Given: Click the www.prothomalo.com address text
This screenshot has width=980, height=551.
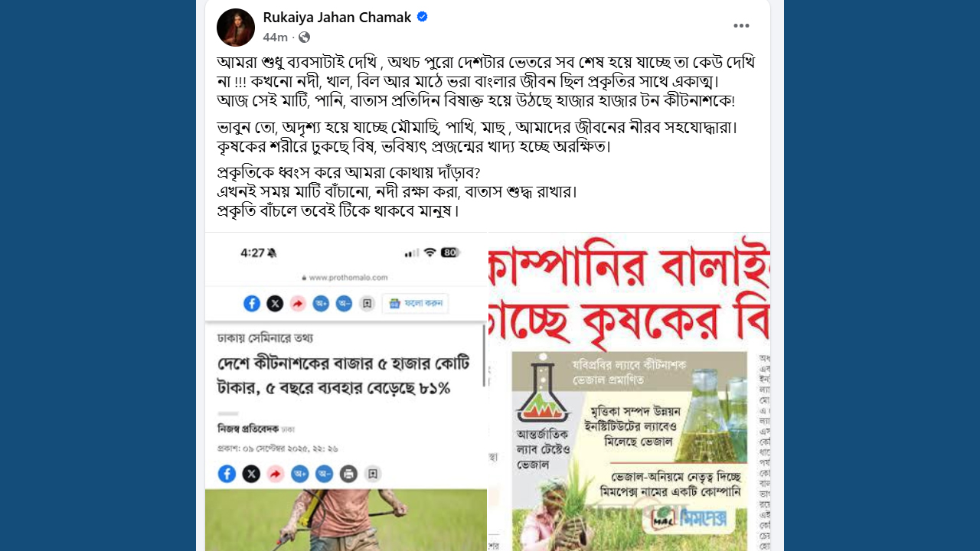Looking at the screenshot, I should pos(348,277).
